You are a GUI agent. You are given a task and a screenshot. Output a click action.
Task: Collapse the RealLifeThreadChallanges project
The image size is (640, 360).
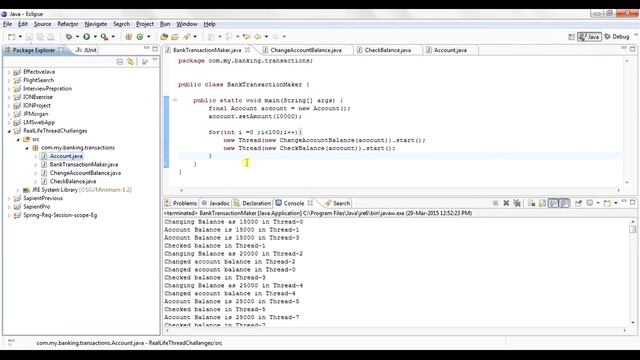[x=9, y=131]
